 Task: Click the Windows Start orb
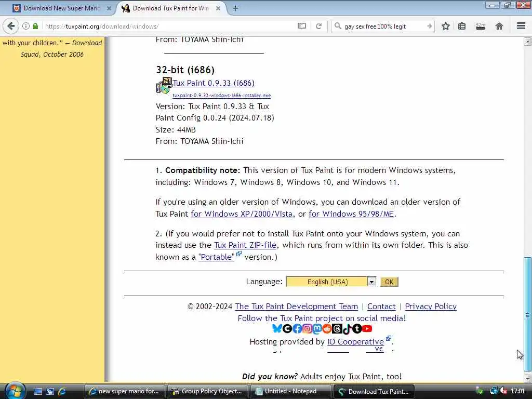point(15,391)
